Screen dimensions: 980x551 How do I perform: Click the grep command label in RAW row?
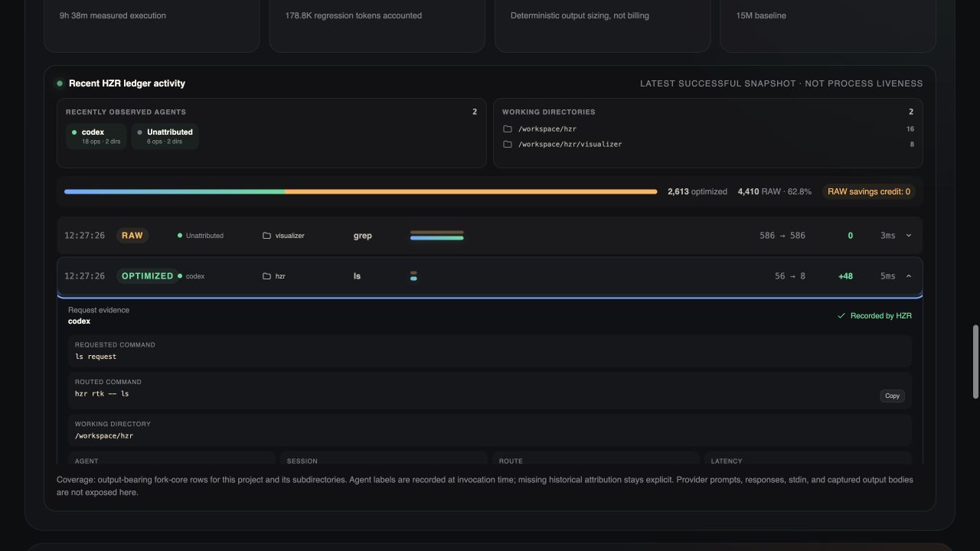click(x=363, y=236)
